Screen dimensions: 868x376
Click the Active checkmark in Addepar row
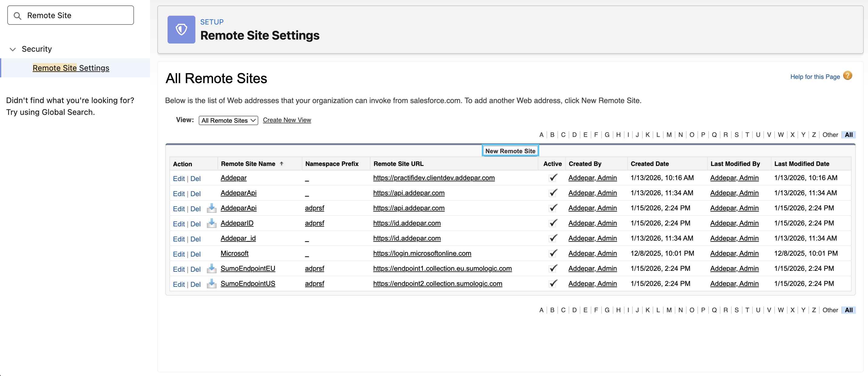[553, 177]
